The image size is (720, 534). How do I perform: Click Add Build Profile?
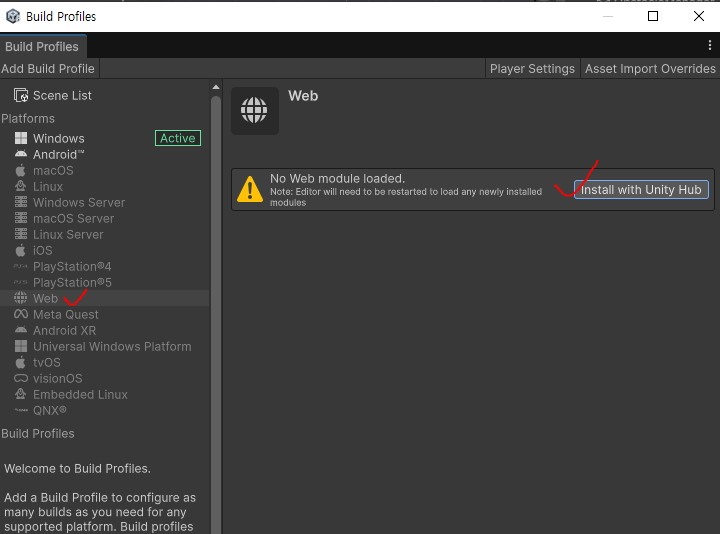click(x=48, y=68)
